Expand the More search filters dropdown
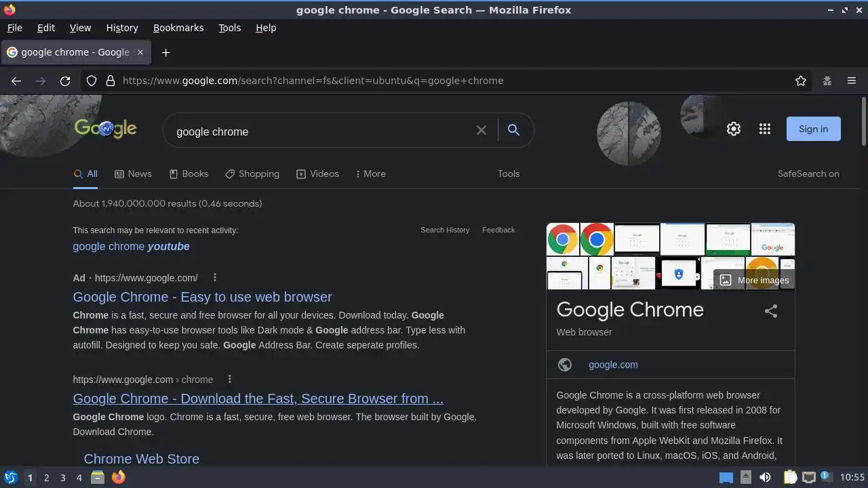Image resolution: width=868 pixels, height=488 pixels. pyautogui.click(x=370, y=174)
